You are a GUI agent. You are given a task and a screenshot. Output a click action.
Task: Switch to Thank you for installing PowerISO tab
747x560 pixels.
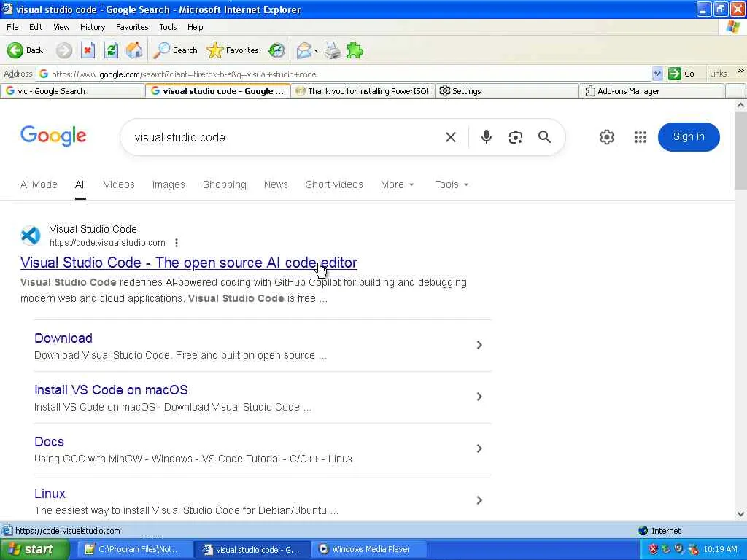tap(363, 91)
